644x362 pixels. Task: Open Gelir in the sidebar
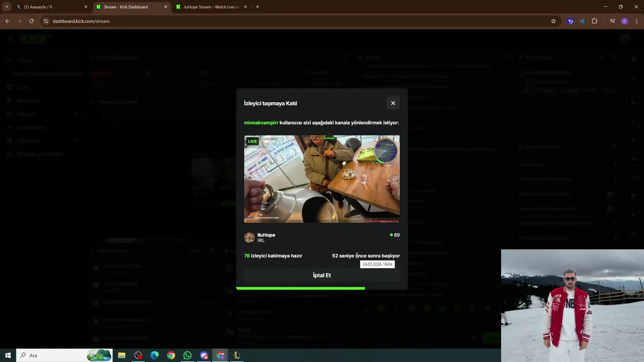[23, 87]
